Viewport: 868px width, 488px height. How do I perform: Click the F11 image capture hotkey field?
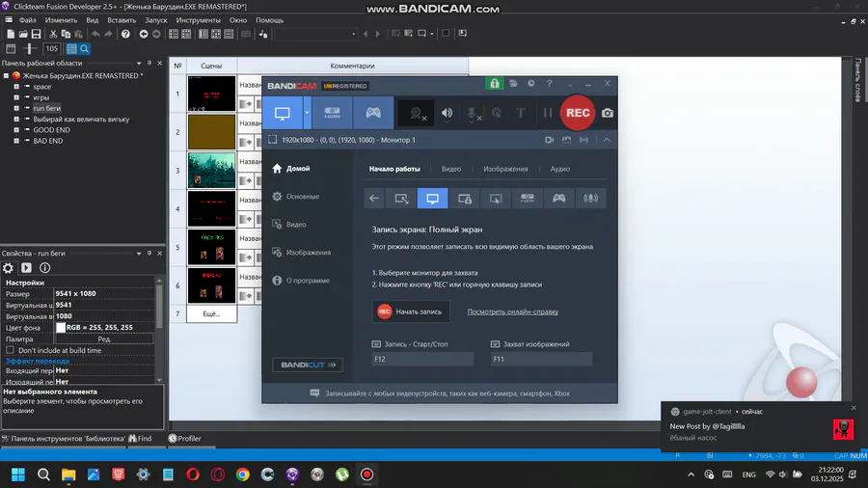(541, 359)
